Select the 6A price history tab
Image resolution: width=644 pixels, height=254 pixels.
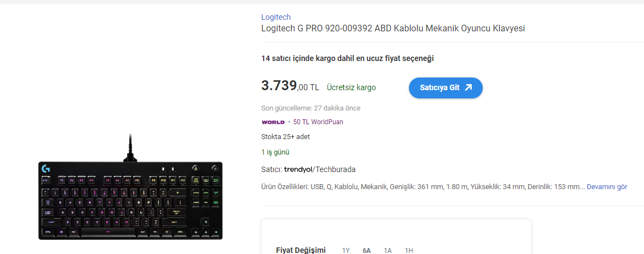tap(367, 250)
